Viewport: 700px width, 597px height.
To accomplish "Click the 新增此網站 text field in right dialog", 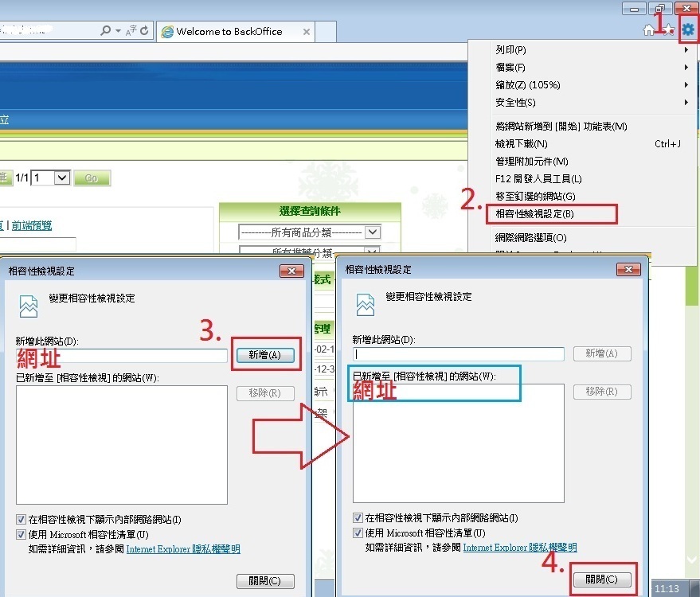I will point(458,354).
